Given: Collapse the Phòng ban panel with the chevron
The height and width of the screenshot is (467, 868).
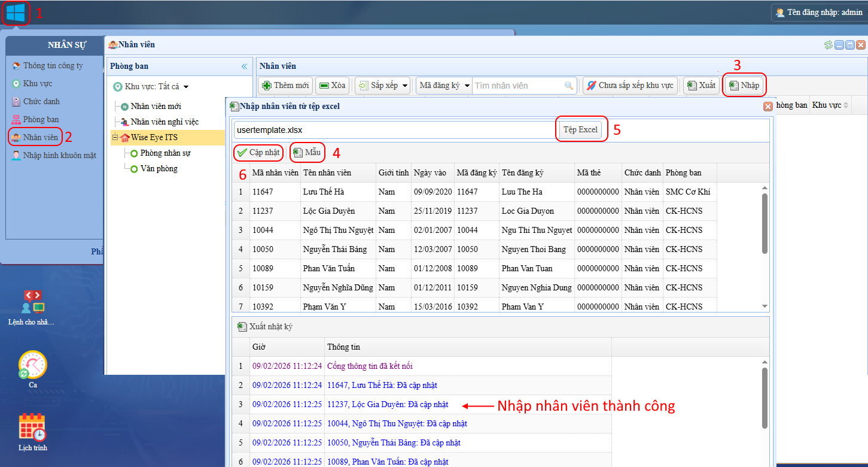Looking at the screenshot, I should coord(244,66).
